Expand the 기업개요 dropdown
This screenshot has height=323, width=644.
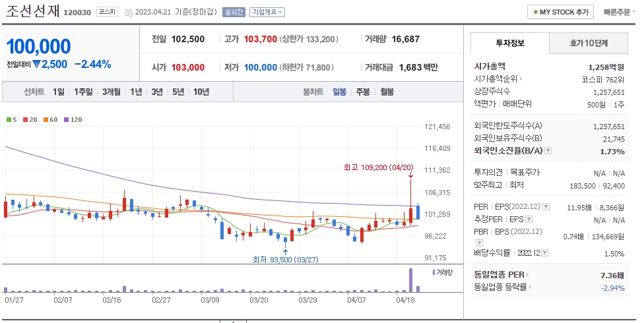coord(267,12)
